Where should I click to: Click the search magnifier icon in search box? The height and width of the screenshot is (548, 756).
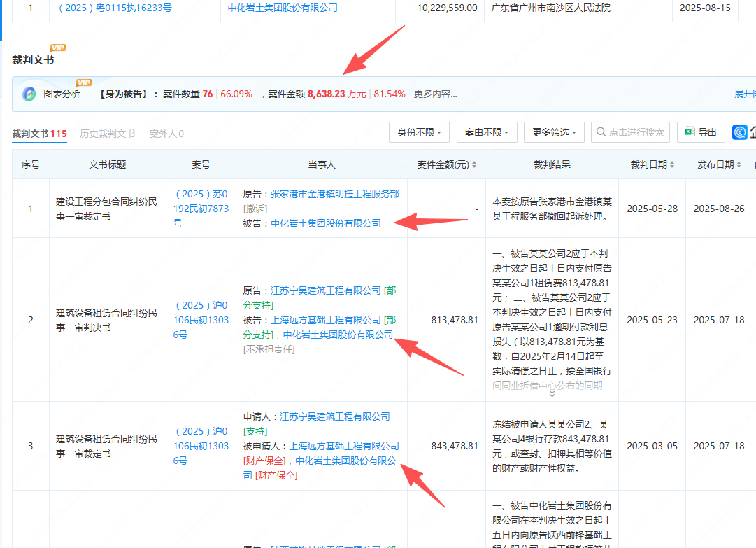[601, 132]
